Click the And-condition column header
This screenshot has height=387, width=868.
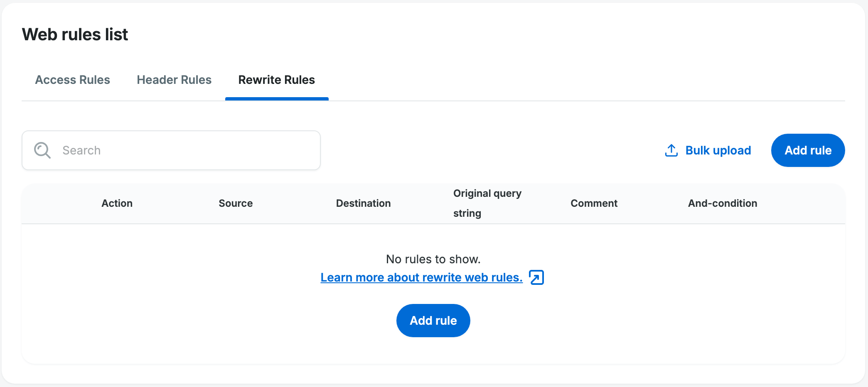coord(722,203)
